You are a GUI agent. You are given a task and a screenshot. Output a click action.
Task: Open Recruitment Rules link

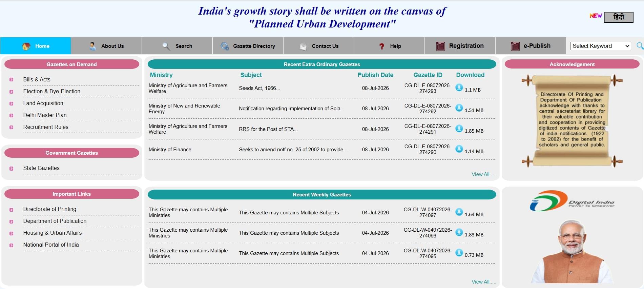coord(46,127)
